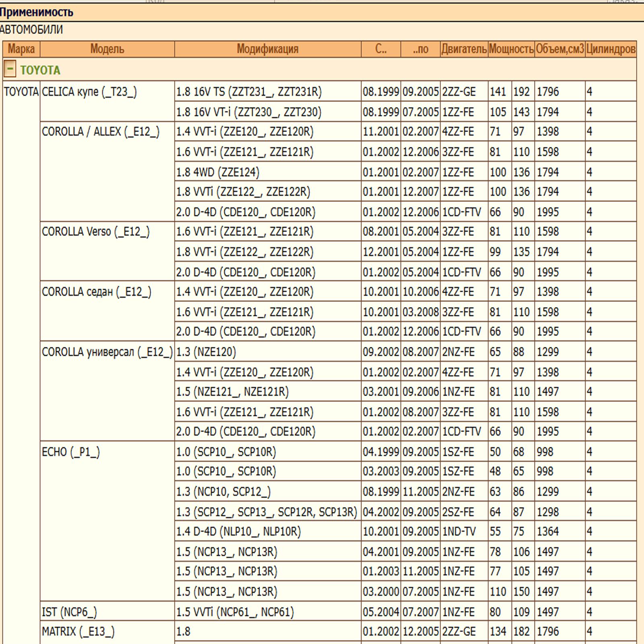
Task: Click the Применимость section heading
Action: tap(37, 12)
